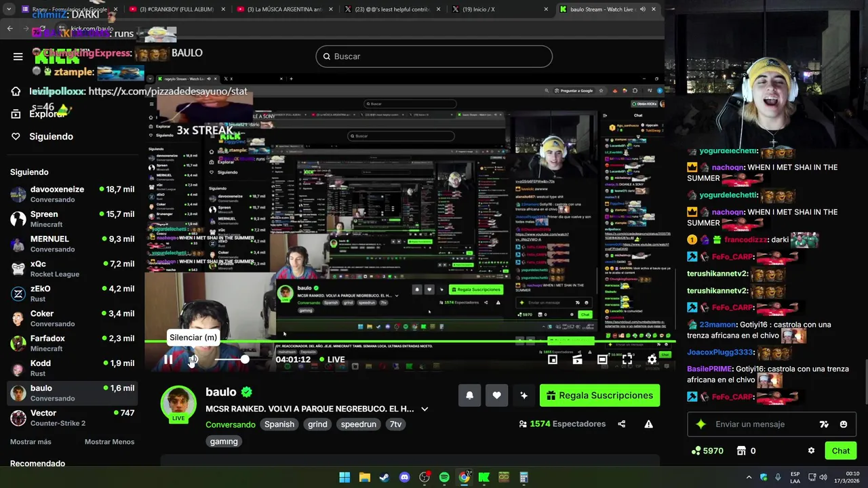Open video player settings gear
The height and width of the screenshot is (488, 868).
pyautogui.click(x=652, y=360)
